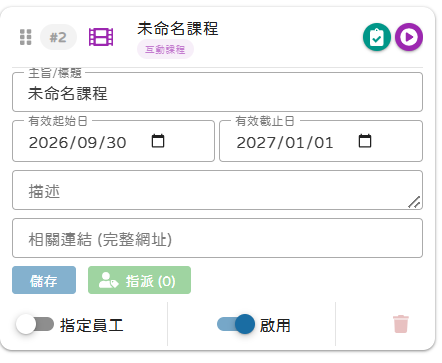Click the 描述 textarea resize handle

click(414, 202)
